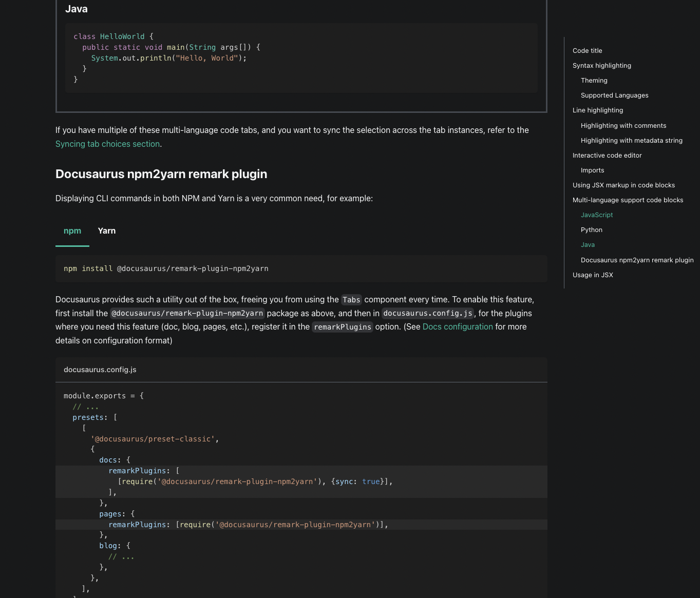This screenshot has height=598, width=700.
Task: Click inline code 'docusaurus.config.js' in paragraph
Action: tap(428, 313)
